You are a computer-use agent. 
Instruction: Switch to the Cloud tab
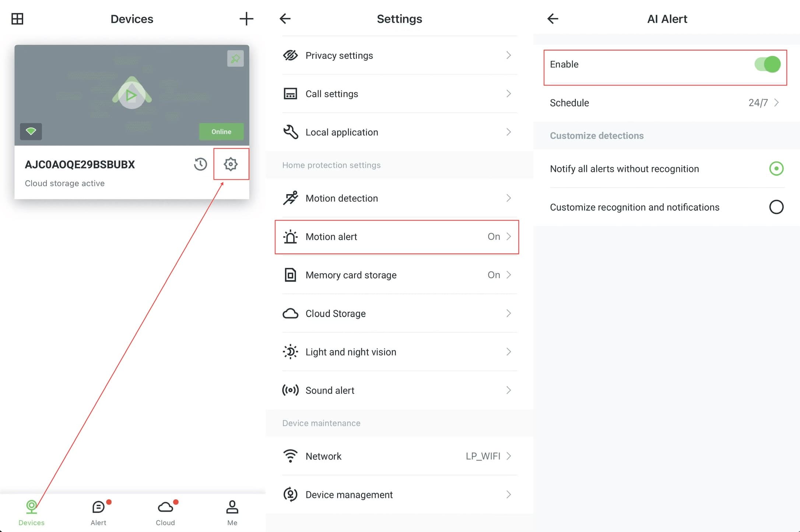(x=165, y=513)
